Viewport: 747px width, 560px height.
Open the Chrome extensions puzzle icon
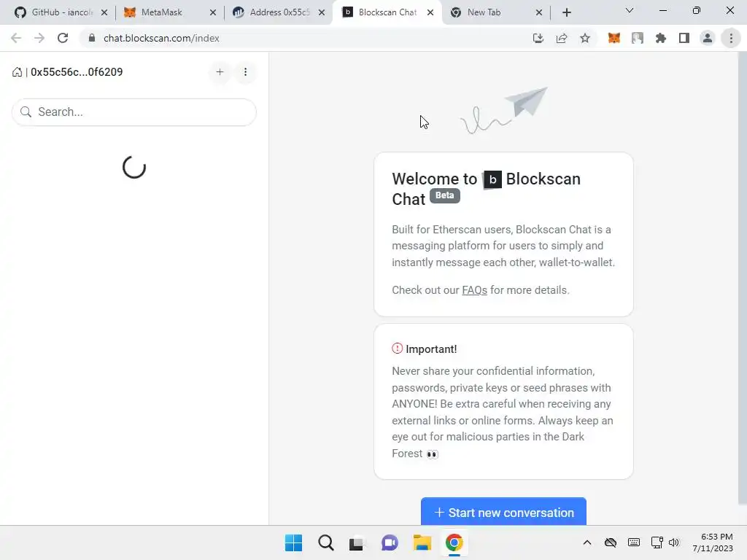tap(661, 38)
